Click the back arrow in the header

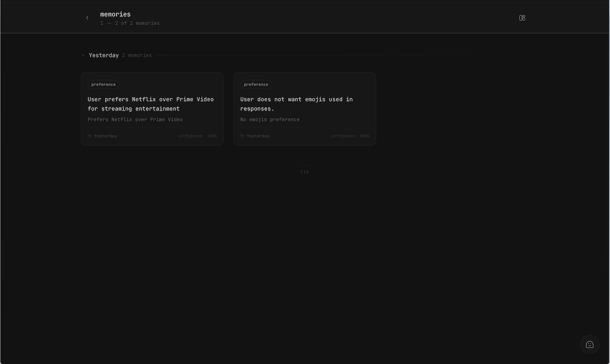87,17
